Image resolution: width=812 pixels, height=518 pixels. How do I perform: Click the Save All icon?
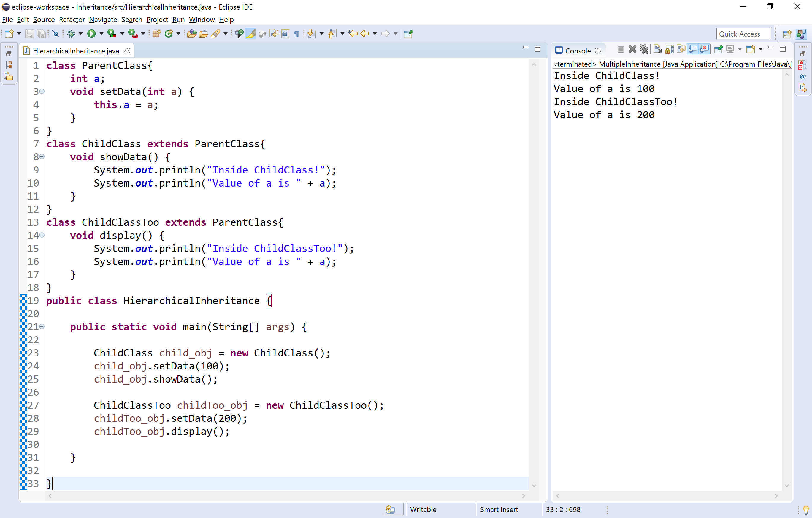tap(42, 34)
